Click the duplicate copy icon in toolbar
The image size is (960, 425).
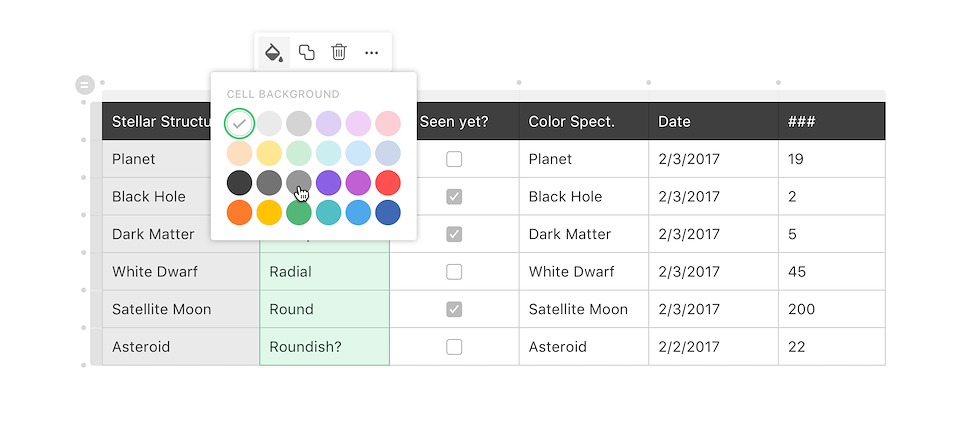[307, 52]
